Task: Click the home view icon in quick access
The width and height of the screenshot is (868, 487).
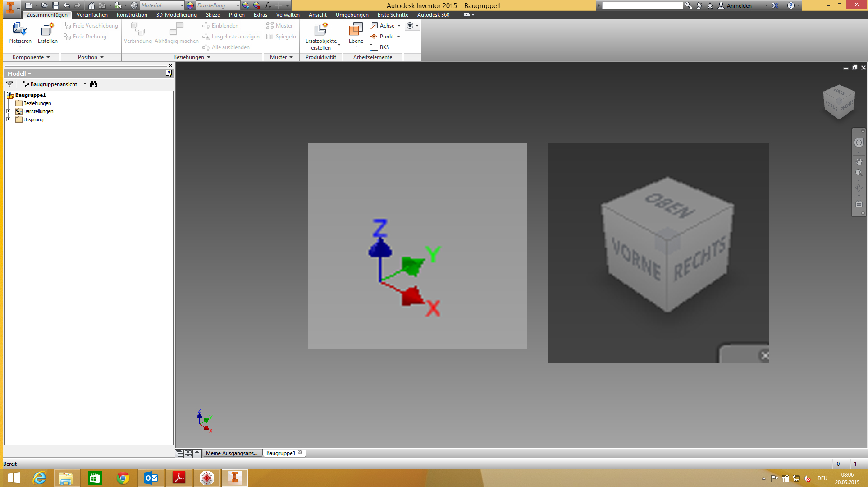Action: click(91, 5)
